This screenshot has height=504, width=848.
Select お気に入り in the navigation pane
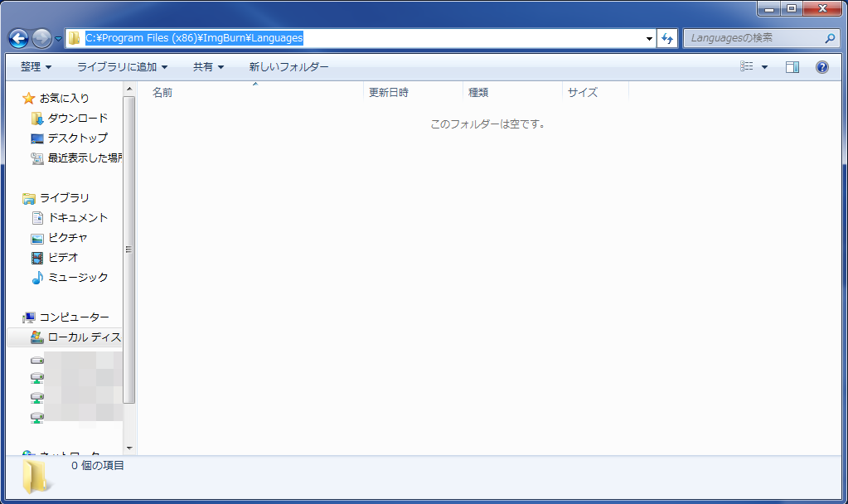point(64,98)
